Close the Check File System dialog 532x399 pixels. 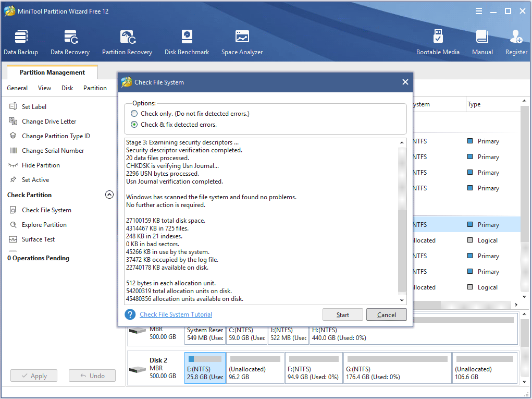405,82
